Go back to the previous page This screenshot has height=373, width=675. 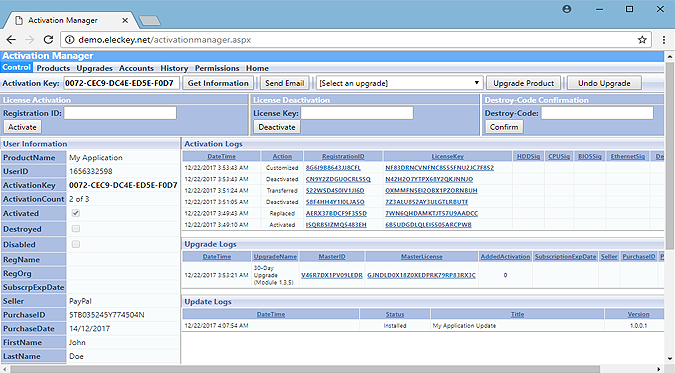11,40
